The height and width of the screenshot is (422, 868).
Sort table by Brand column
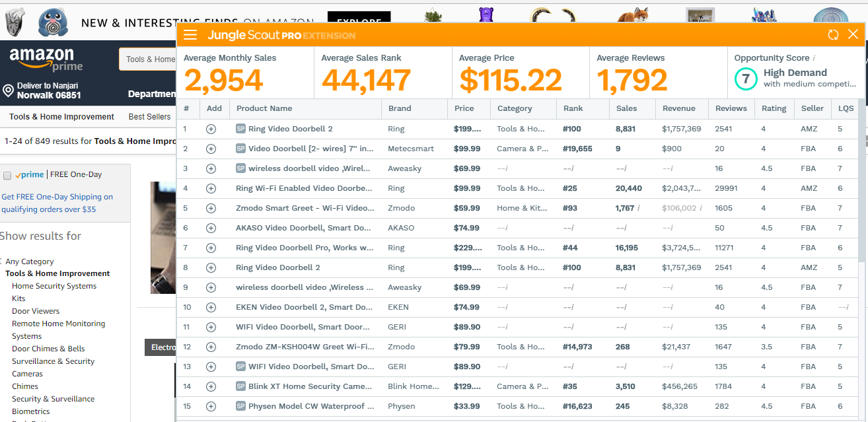[x=400, y=108]
